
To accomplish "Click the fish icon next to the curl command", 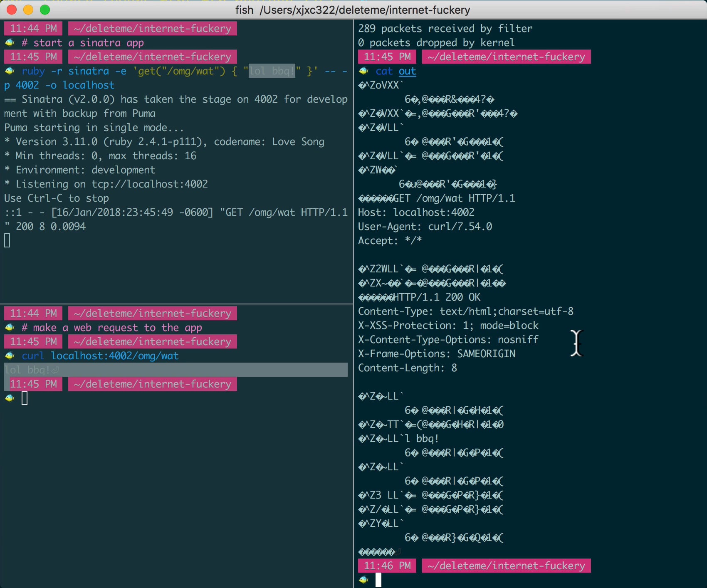I will pyautogui.click(x=9, y=356).
